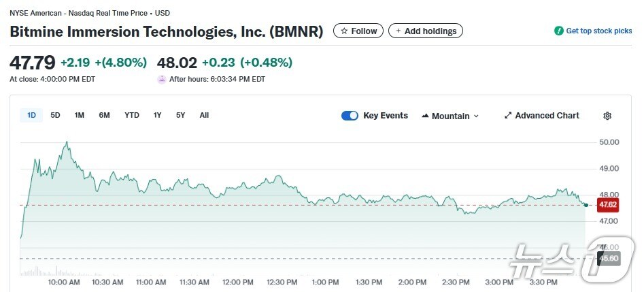The image size is (644, 292).
Task: Switch to the 5D range
Action: [x=56, y=115]
